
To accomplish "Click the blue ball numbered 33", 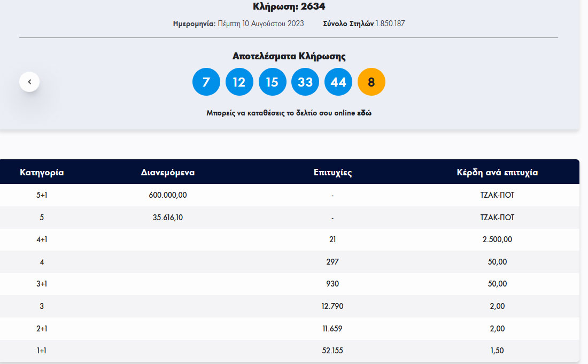I will click(305, 82).
